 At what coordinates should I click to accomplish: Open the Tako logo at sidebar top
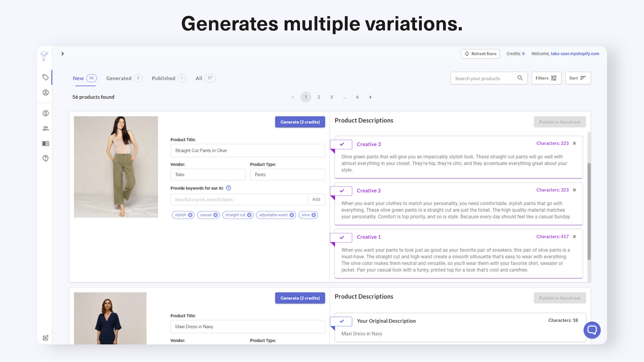(x=44, y=55)
